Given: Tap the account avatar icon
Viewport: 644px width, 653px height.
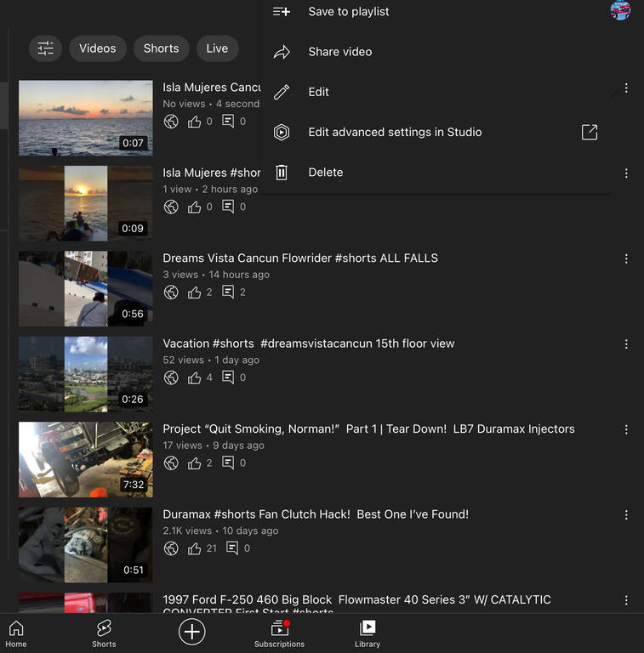Looking at the screenshot, I should coord(620,10).
